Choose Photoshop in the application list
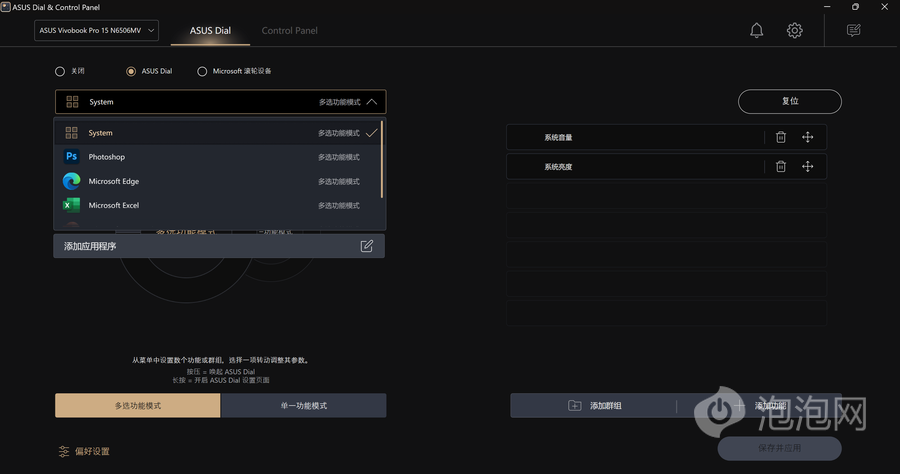The width and height of the screenshot is (900, 474). [x=218, y=157]
